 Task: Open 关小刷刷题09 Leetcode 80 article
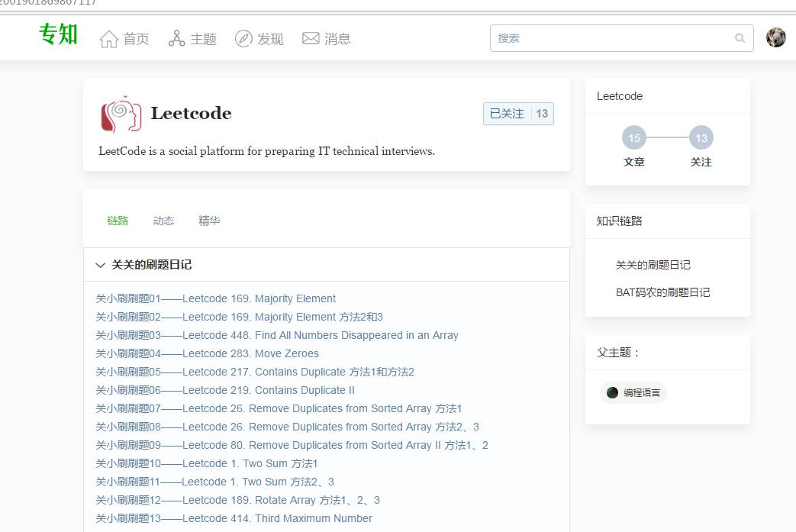(x=292, y=445)
